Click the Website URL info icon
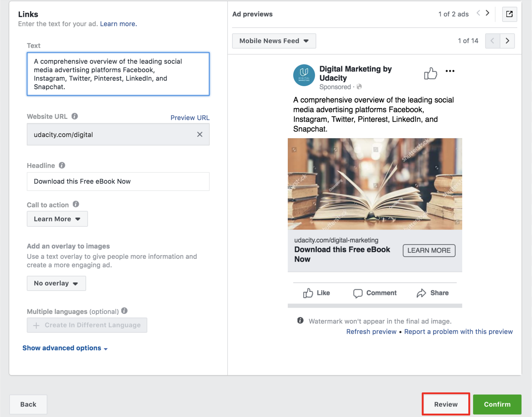532x417 pixels. pos(75,116)
